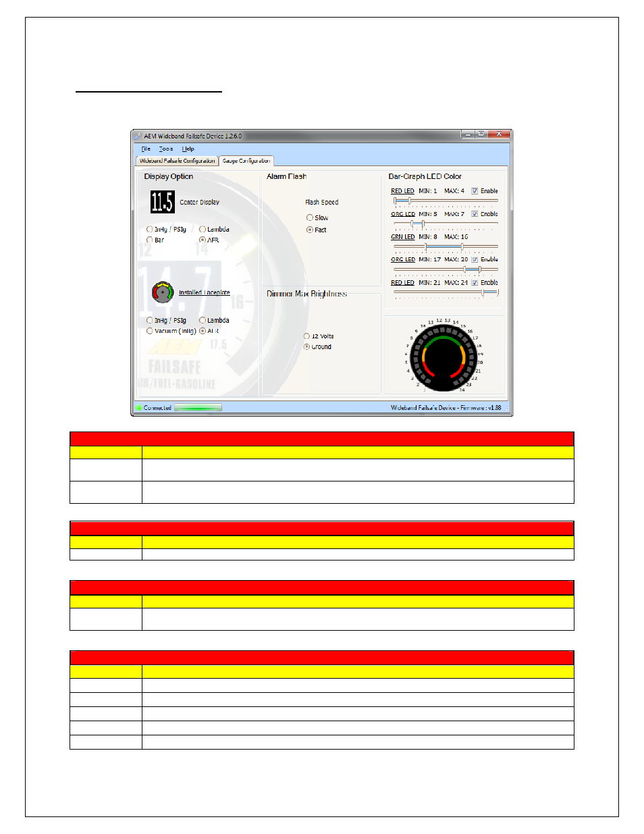Click the Dimmer Max Brightness heading
The height and width of the screenshot is (834, 644).
[x=306, y=294]
